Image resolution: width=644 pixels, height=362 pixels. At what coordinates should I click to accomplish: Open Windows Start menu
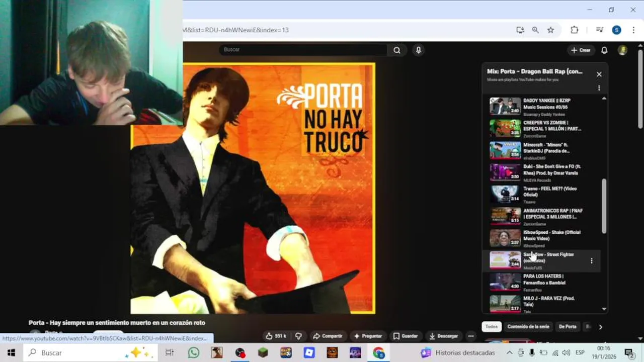[x=11, y=353]
